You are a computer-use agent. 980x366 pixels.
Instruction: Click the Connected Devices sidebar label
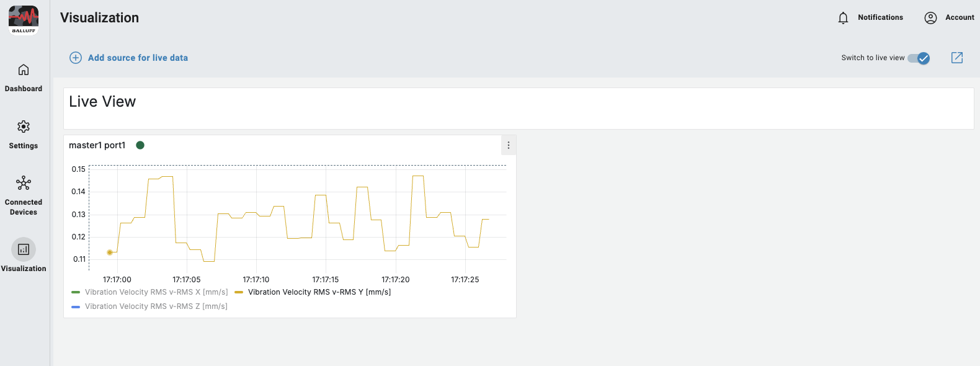tap(24, 207)
